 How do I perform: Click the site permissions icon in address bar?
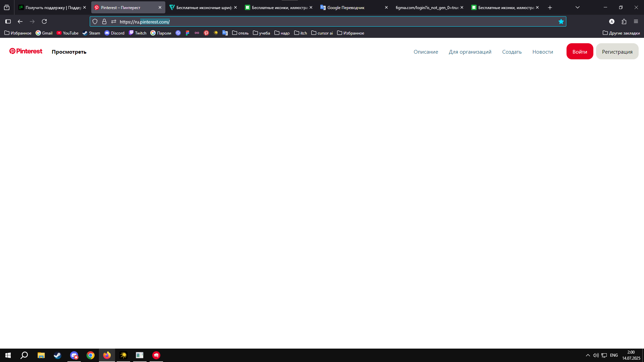114,21
